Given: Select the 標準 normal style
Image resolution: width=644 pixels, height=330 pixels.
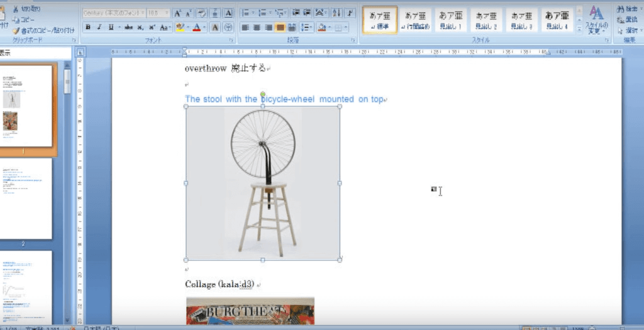Looking at the screenshot, I should (380, 20).
